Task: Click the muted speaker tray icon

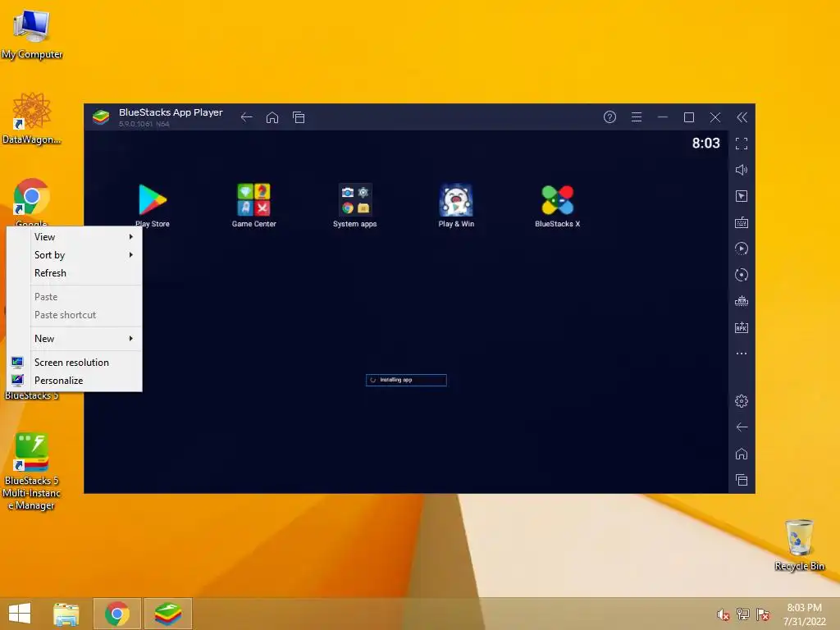Action: pos(724,614)
